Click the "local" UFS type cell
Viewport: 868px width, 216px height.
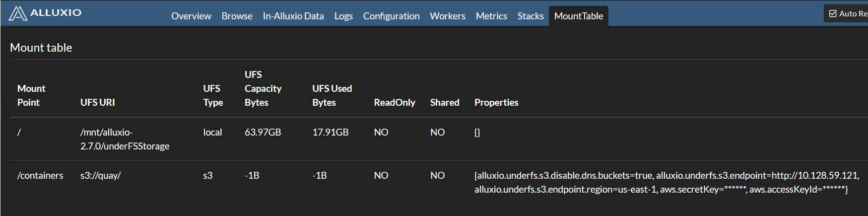click(212, 132)
